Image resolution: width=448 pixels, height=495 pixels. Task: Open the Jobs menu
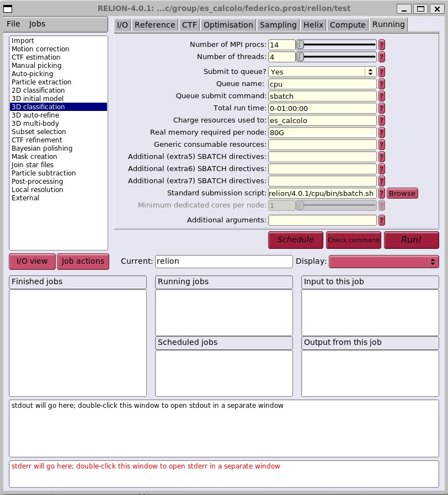pos(38,24)
